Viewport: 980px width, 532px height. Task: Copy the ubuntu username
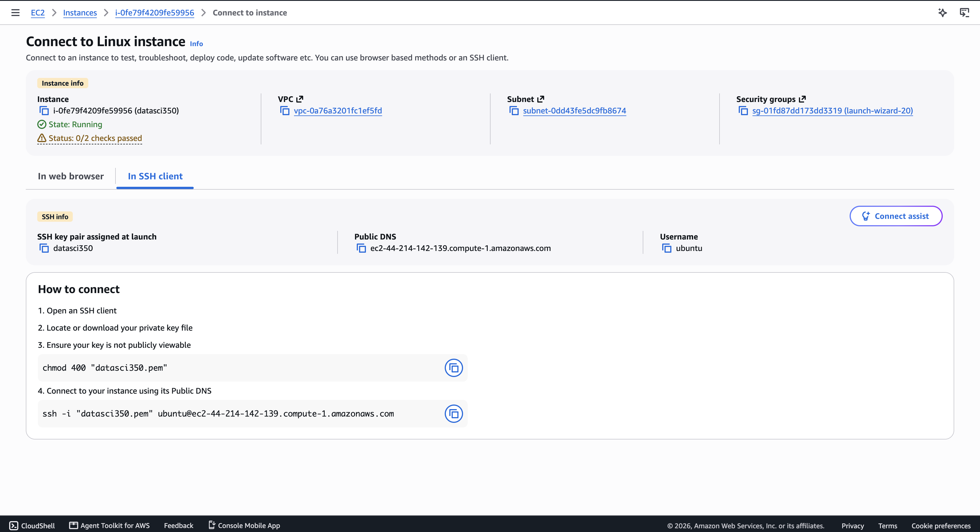pyautogui.click(x=667, y=248)
